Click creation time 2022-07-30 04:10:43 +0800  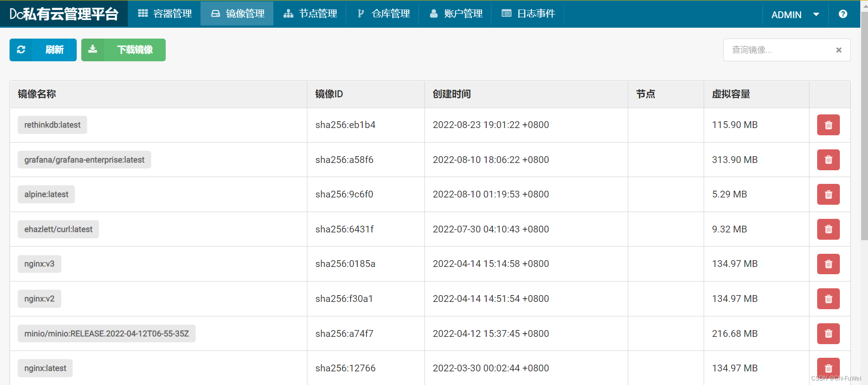[x=491, y=229]
